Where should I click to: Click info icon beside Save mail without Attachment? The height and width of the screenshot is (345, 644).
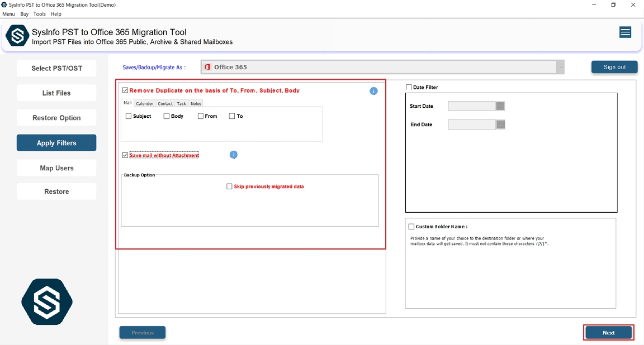point(233,155)
